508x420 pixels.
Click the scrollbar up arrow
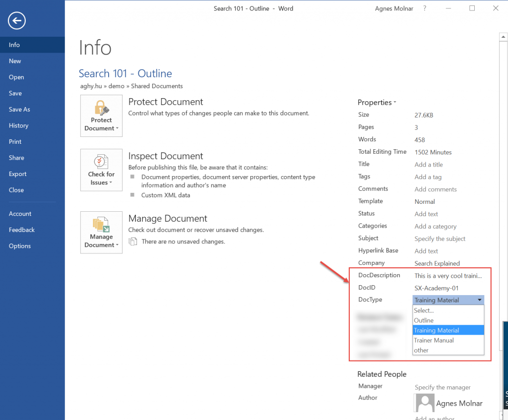point(503,37)
